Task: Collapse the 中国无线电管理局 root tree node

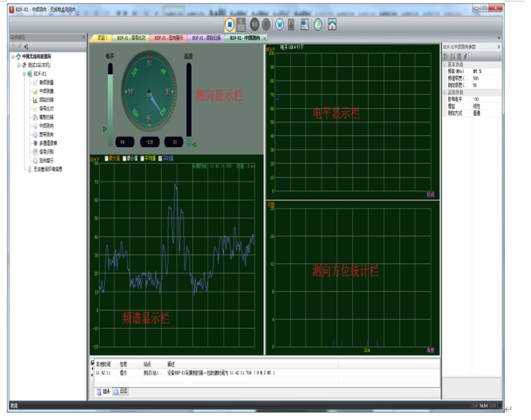Action: 13,57
